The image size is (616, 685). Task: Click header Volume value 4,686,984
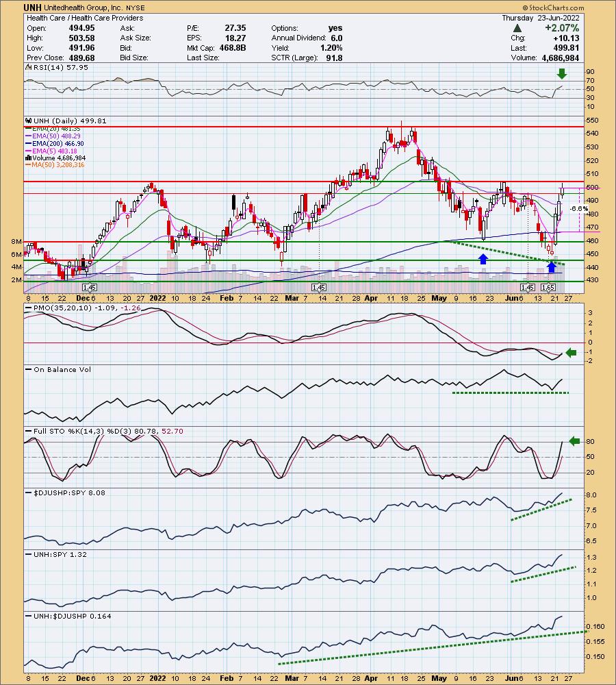coord(561,58)
